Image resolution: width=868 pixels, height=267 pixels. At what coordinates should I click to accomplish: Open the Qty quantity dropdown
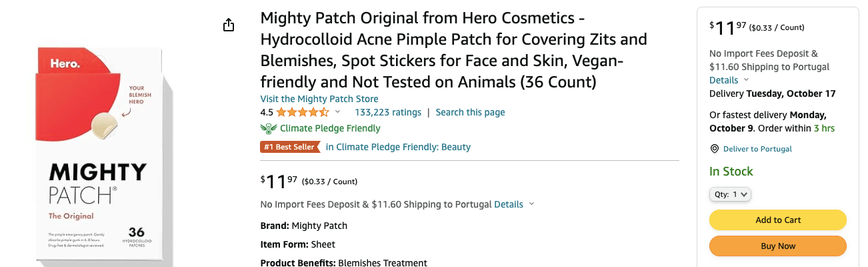click(730, 194)
